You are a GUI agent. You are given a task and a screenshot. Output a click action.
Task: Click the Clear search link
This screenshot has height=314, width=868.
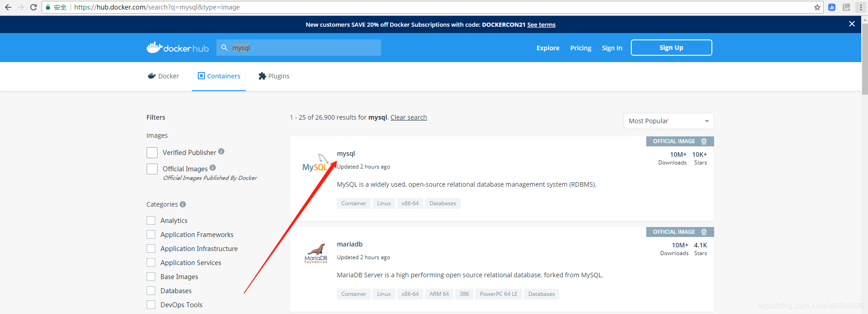pyautogui.click(x=409, y=117)
